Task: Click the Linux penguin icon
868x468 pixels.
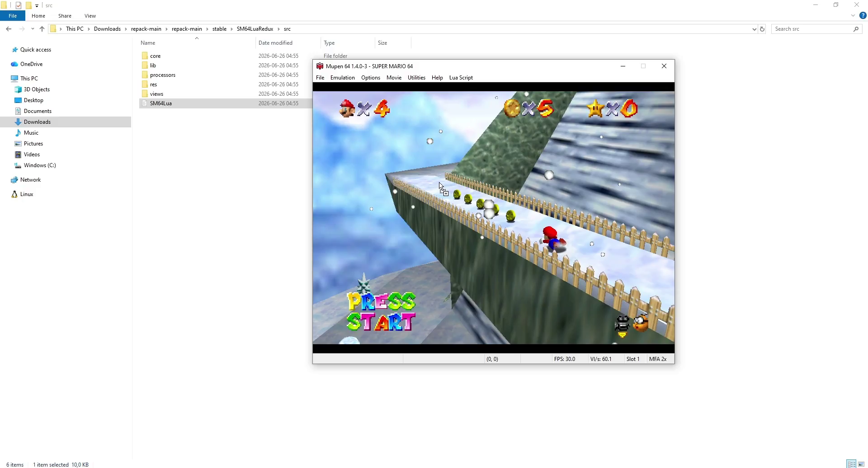Action: [14, 194]
